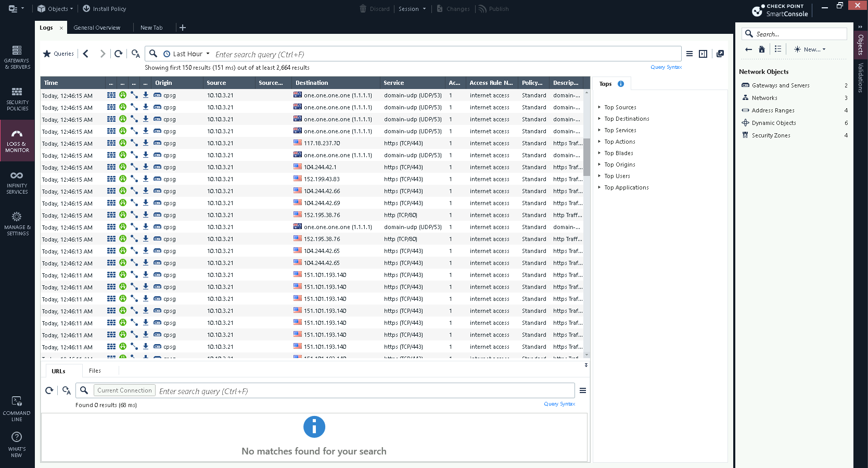Open logs in a new window
The height and width of the screenshot is (468, 868).
click(x=720, y=54)
